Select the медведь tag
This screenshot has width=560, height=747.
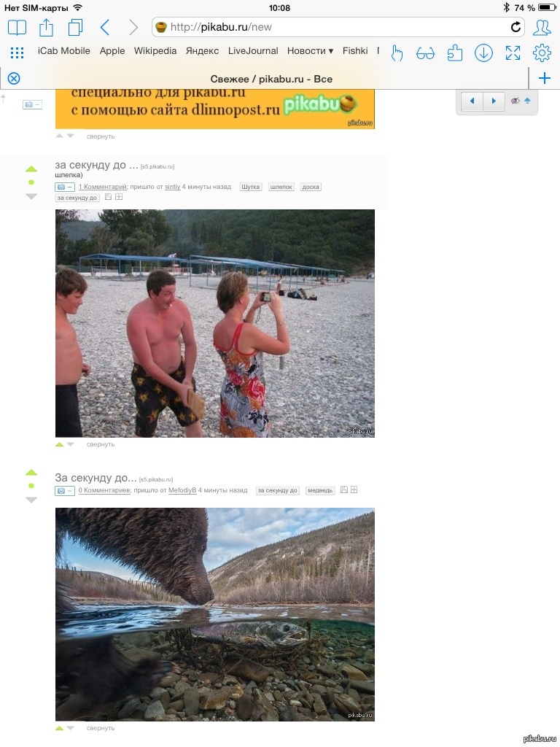[320, 490]
